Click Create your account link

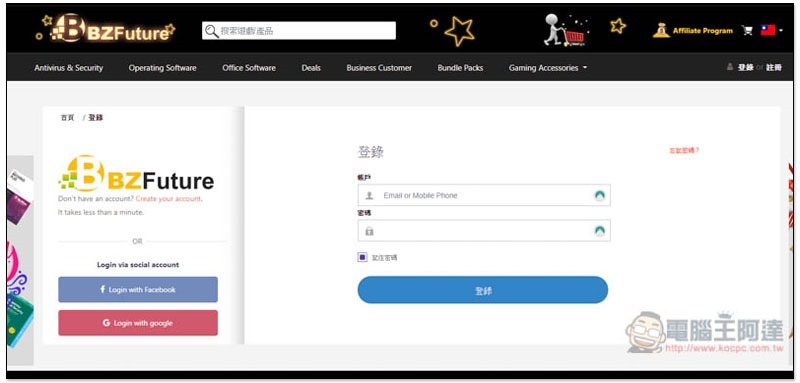coord(168,199)
